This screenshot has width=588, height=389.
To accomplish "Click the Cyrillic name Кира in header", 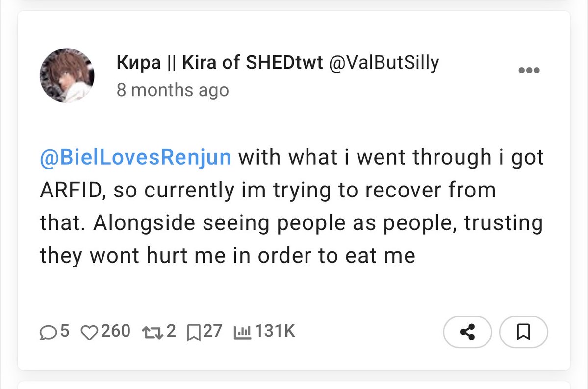I will click(x=139, y=63).
